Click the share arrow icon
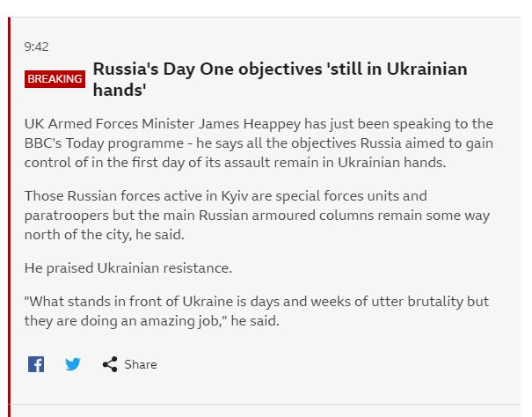Screen dimensions: 532x417 coord(110,364)
